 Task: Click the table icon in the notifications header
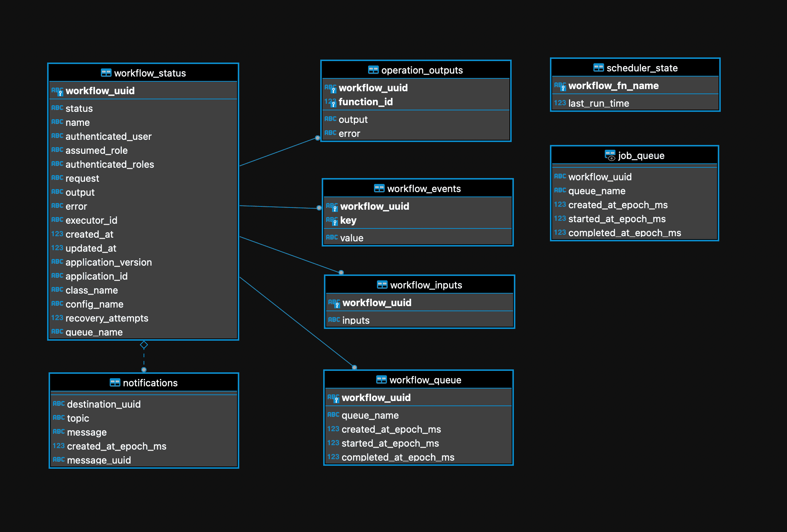click(115, 383)
